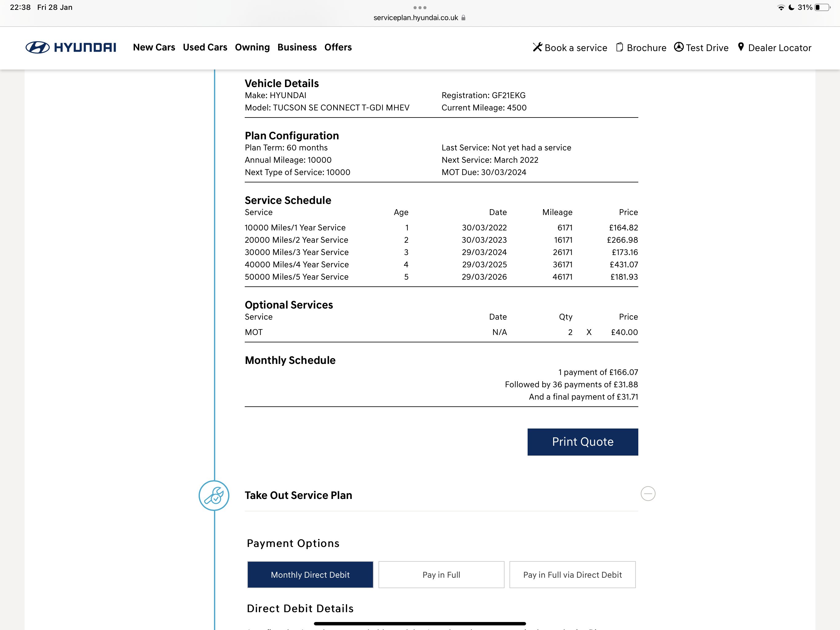This screenshot has width=840, height=630.
Task: Click Next Service: March 2022 text
Action: 490,160
